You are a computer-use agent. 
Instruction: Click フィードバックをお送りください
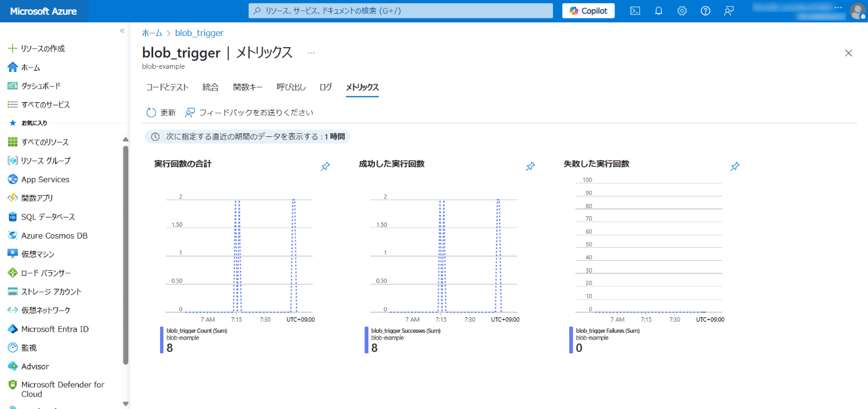249,113
